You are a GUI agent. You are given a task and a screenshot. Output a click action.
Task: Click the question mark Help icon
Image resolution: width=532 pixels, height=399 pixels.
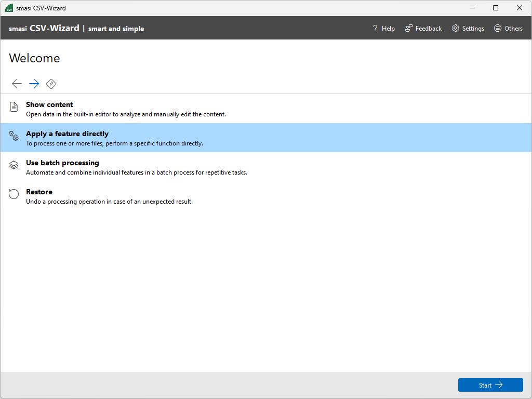tap(375, 28)
